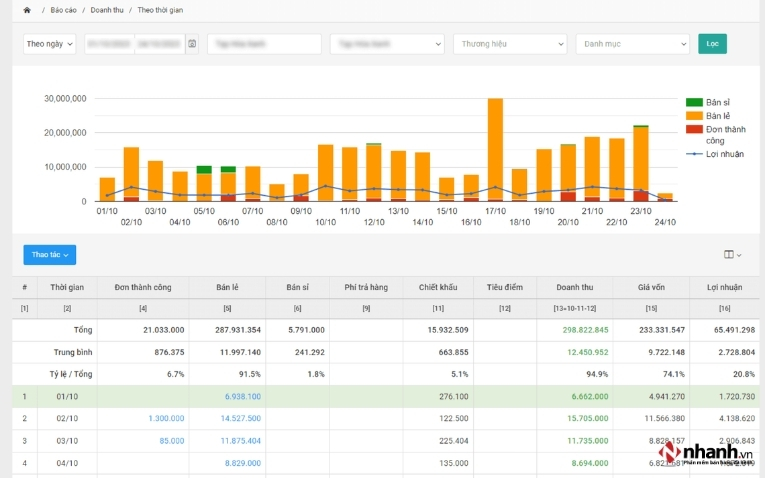The height and width of the screenshot is (478, 765).
Task: Toggle Đơn thành công red legend swatch
Action: pos(694,129)
